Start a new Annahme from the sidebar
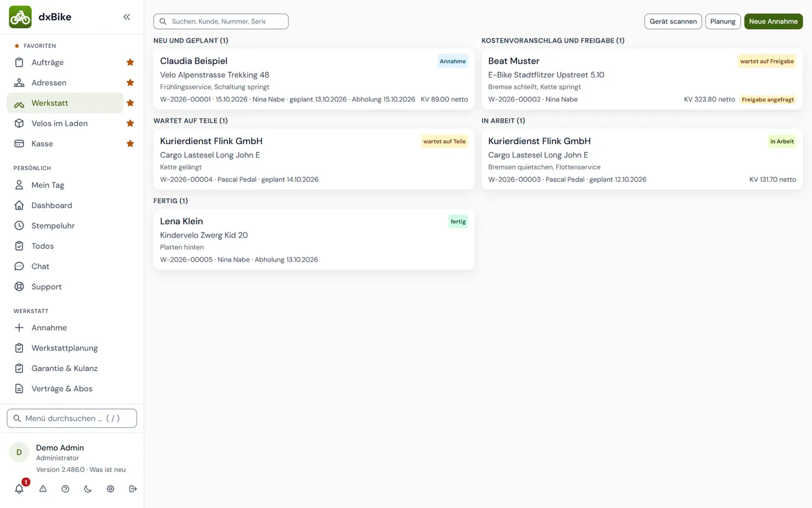Image resolution: width=812 pixels, height=508 pixels. click(x=72, y=328)
